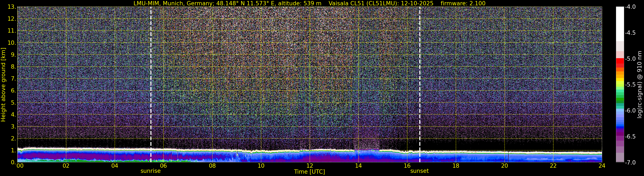Viewport: 644px width, 176px height.
Task: Click the '-4.5' colorbar tick label
Action: [630, 33]
